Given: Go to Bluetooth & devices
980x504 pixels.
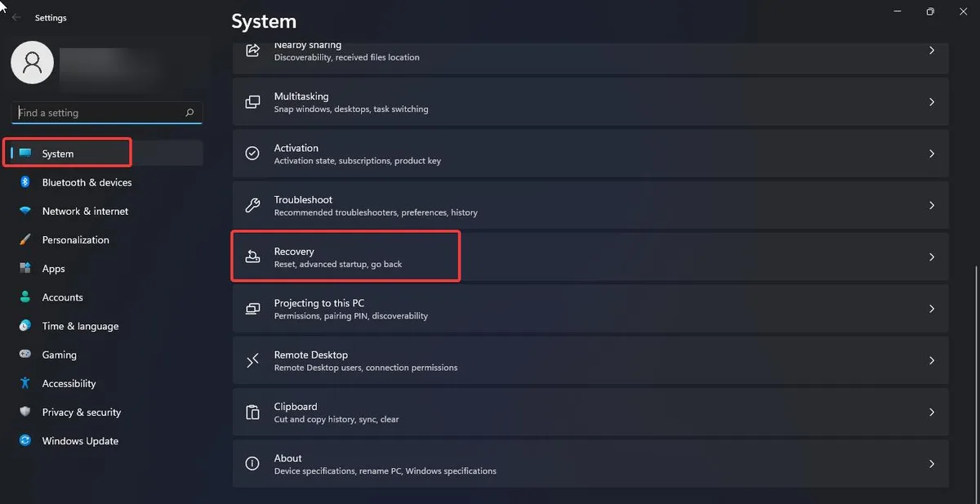Looking at the screenshot, I should pyautogui.click(x=106, y=182).
